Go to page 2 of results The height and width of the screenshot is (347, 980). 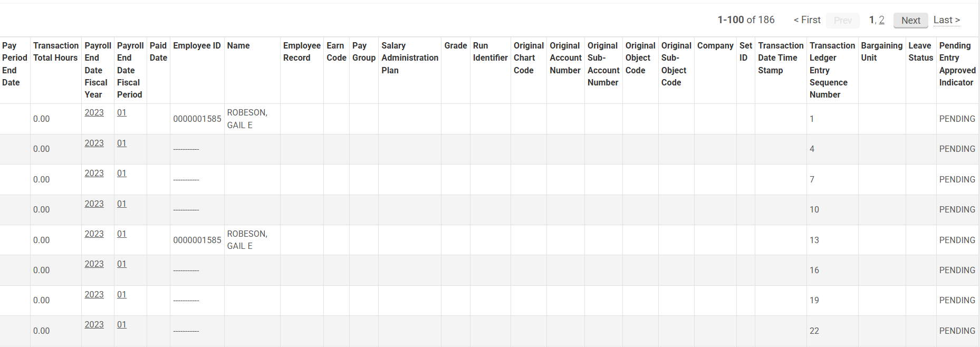881,20
